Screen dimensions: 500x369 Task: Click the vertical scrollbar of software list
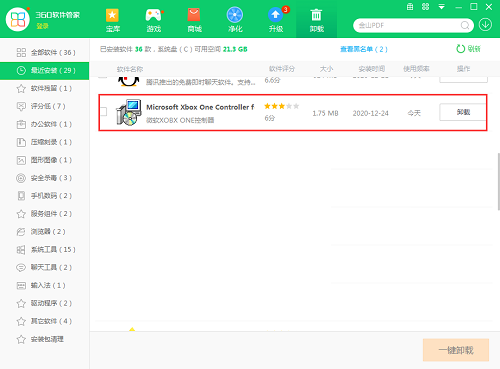pos(498,182)
